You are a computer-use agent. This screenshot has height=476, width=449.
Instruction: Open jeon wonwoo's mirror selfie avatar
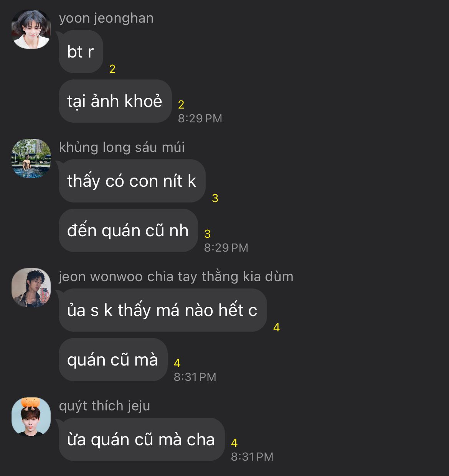click(31, 288)
